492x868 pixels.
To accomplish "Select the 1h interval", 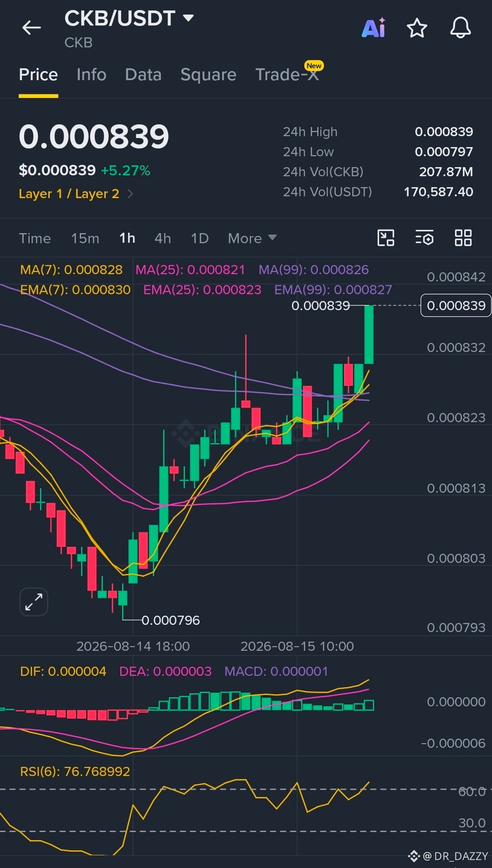I will point(127,238).
